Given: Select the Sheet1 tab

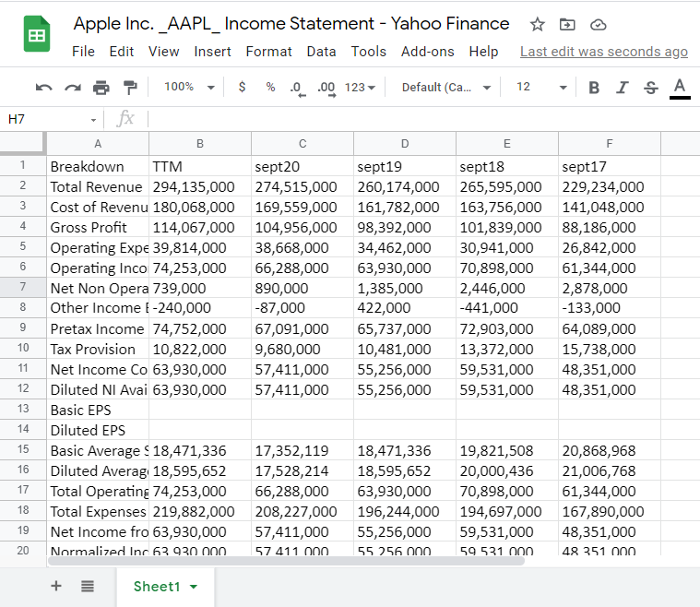Looking at the screenshot, I should click(166, 587).
